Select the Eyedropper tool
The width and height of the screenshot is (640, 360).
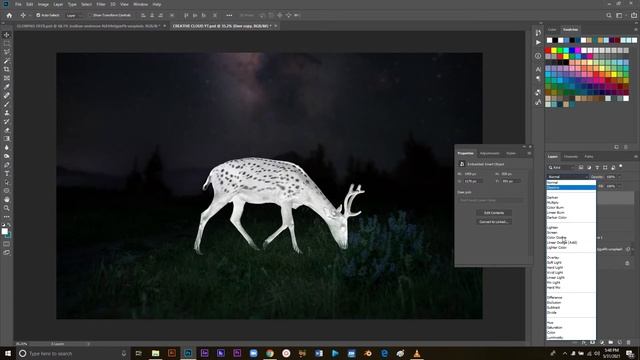click(x=7, y=87)
